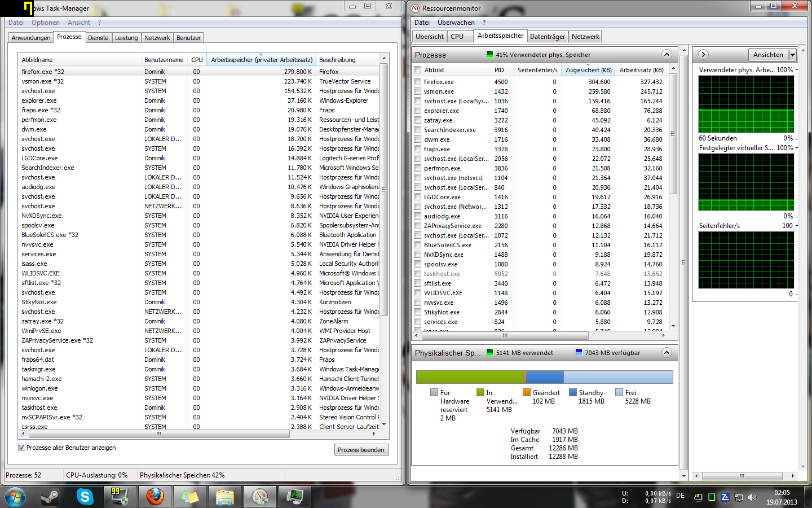812x508 pixels.
Task: Click green icon beside '5141 MB verwendet'
Action: [490, 353]
